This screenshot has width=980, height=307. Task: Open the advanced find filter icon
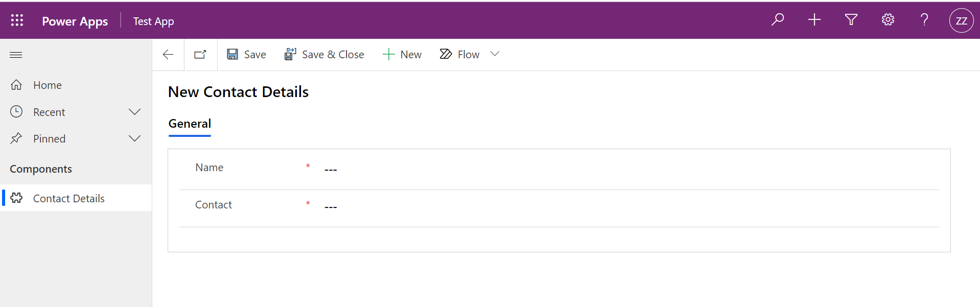(851, 20)
